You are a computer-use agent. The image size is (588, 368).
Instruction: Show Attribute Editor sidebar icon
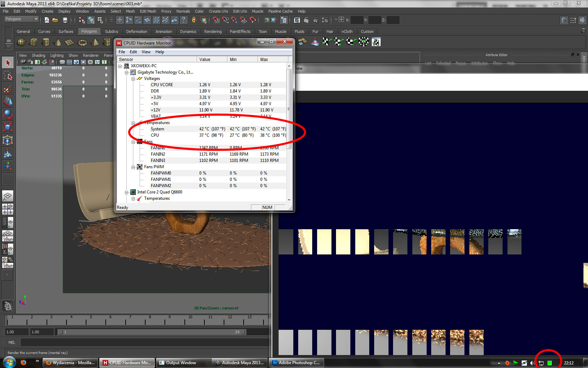(x=564, y=20)
